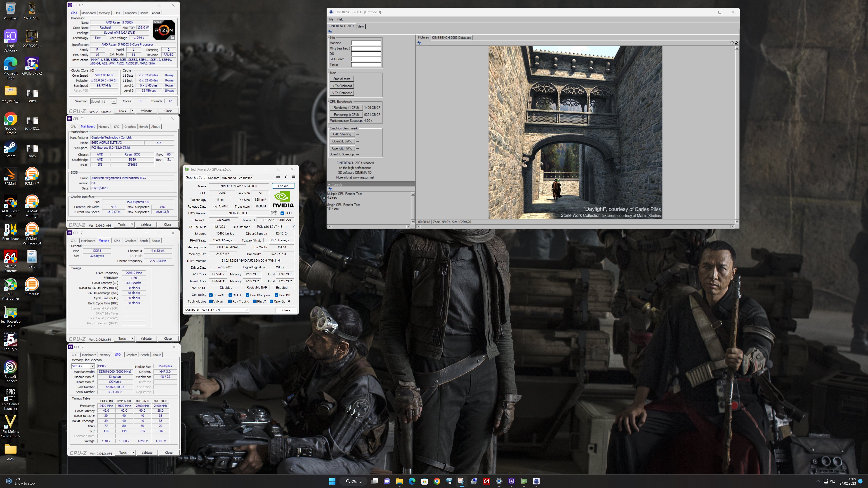This screenshot has width=868, height=488.
Task: Click Start all tests in Cinebench
Action: (342, 79)
